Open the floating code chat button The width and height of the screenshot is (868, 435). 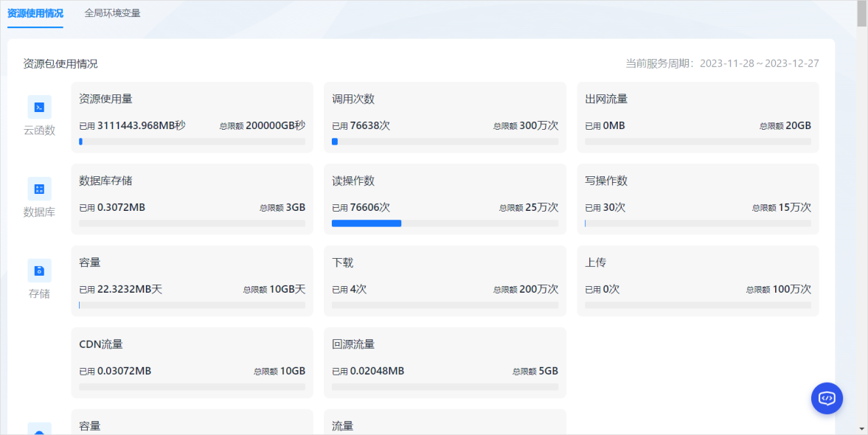pos(827,398)
